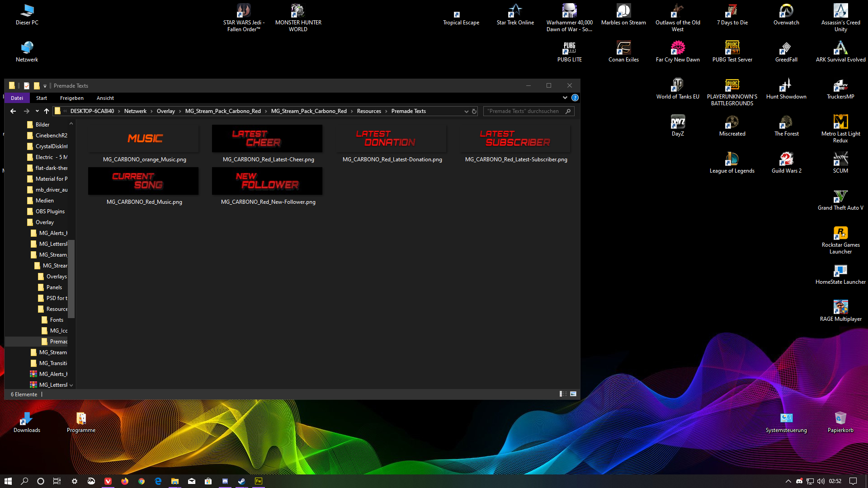Open the address bar history dropdown
Screen dimensions: 868x488
466,111
